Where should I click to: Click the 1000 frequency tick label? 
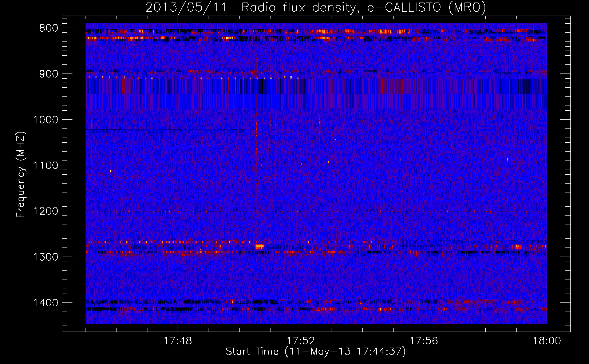pos(46,120)
